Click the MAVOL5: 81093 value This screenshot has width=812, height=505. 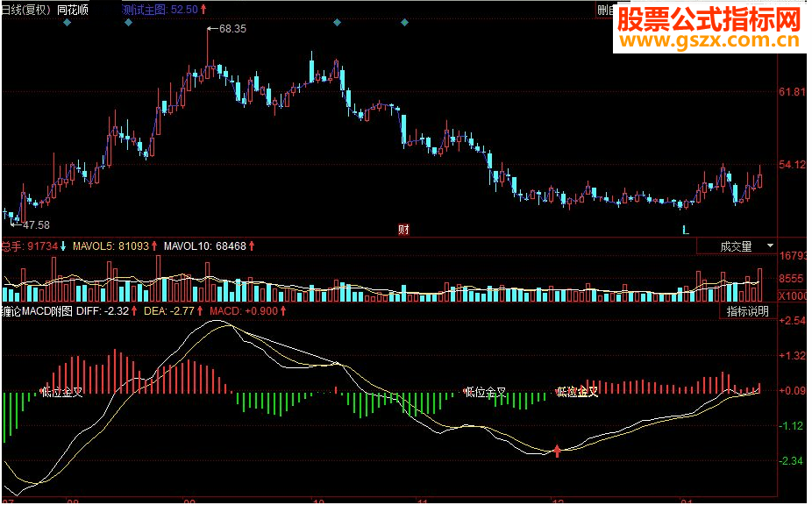click(x=110, y=246)
